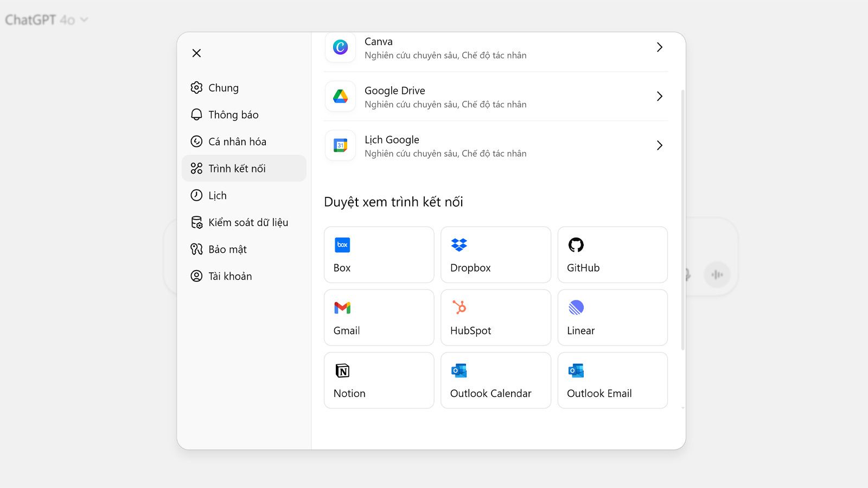Click the voice mode waveform button
Image resolution: width=868 pixels, height=488 pixels.
pos(717,275)
